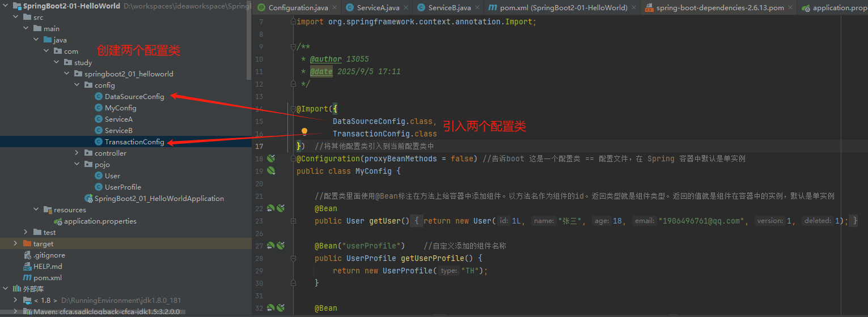868x317 pixels.
Task: Click the config package folder icon
Action: coord(88,85)
